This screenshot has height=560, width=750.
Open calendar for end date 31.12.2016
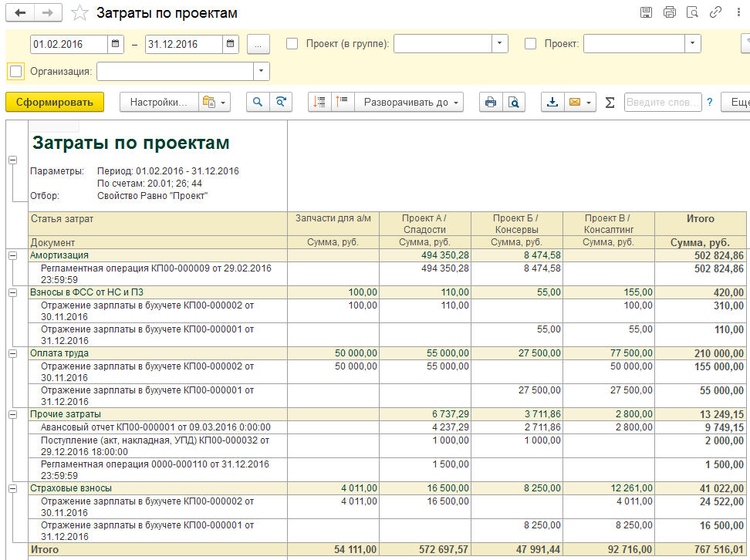point(230,44)
